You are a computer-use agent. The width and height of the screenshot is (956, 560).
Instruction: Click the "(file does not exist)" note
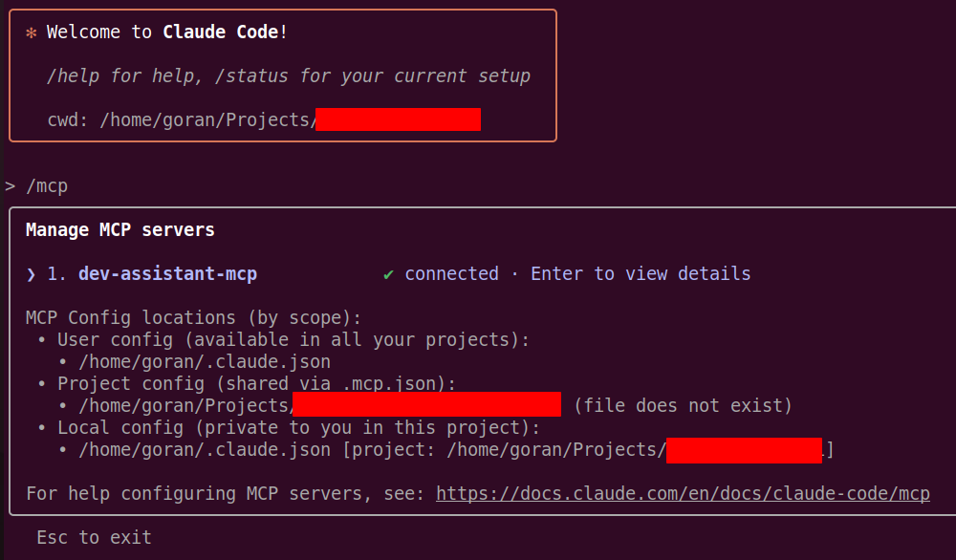(683, 406)
